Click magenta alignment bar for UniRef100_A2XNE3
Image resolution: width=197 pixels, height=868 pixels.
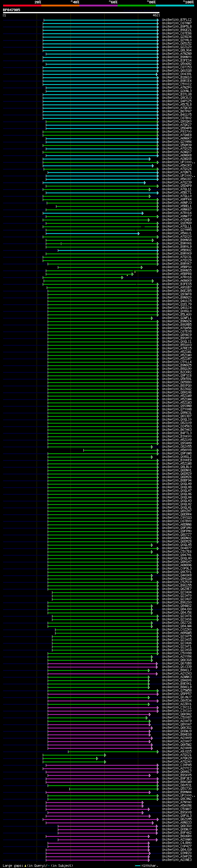coord(98,860)
